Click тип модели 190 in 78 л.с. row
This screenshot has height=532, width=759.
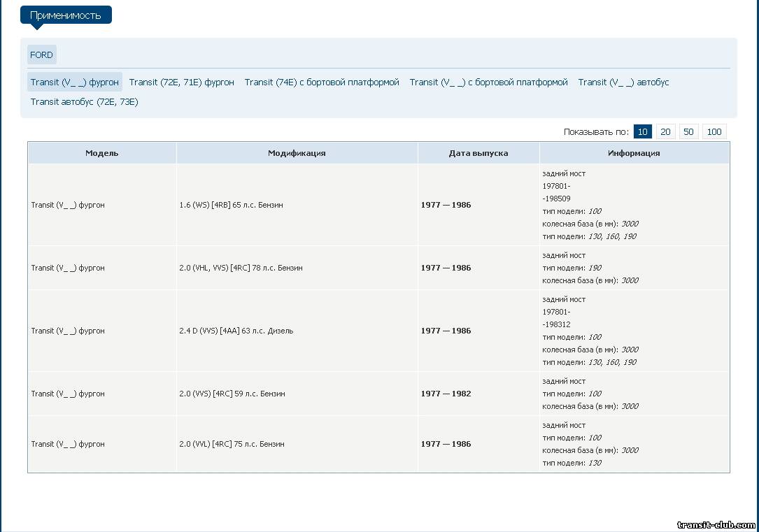[572, 268]
